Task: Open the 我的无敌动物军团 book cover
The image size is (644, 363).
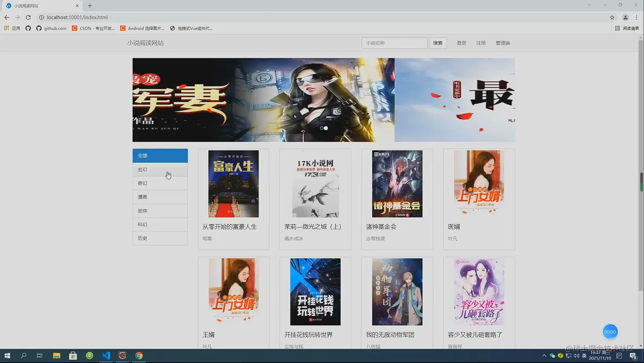Action: 397,292
